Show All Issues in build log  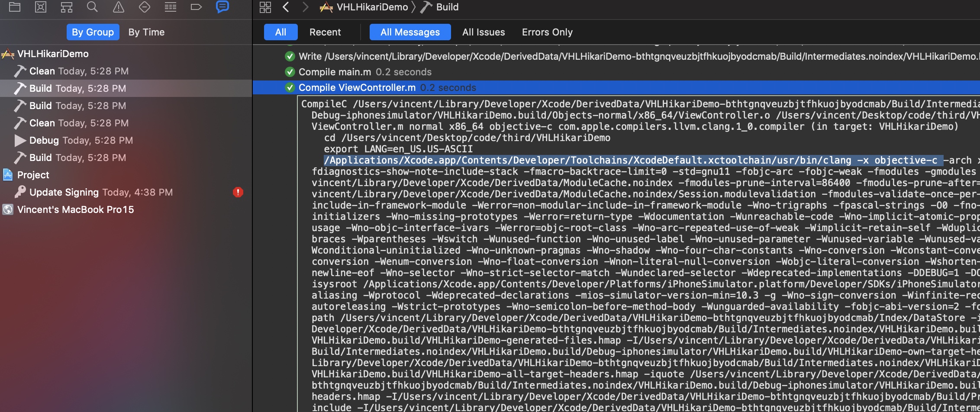click(484, 32)
